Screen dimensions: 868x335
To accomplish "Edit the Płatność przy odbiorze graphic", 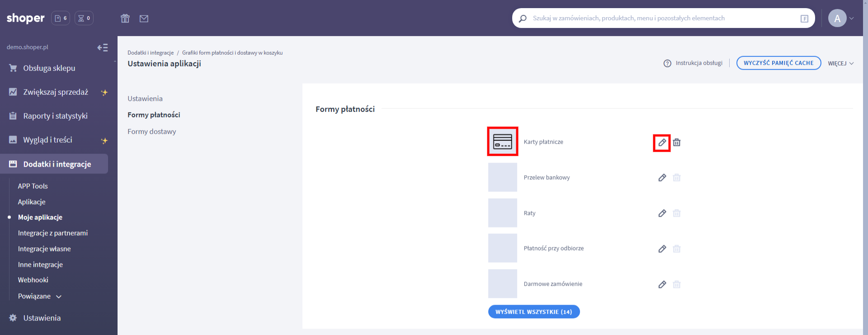I will (x=662, y=249).
